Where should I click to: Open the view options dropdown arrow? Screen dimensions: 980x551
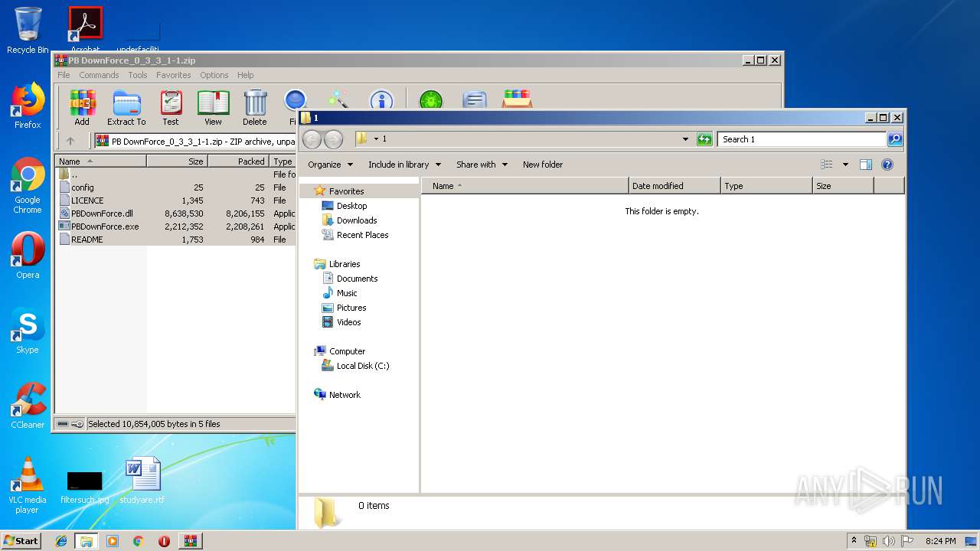pyautogui.click(x=845, y=165)
